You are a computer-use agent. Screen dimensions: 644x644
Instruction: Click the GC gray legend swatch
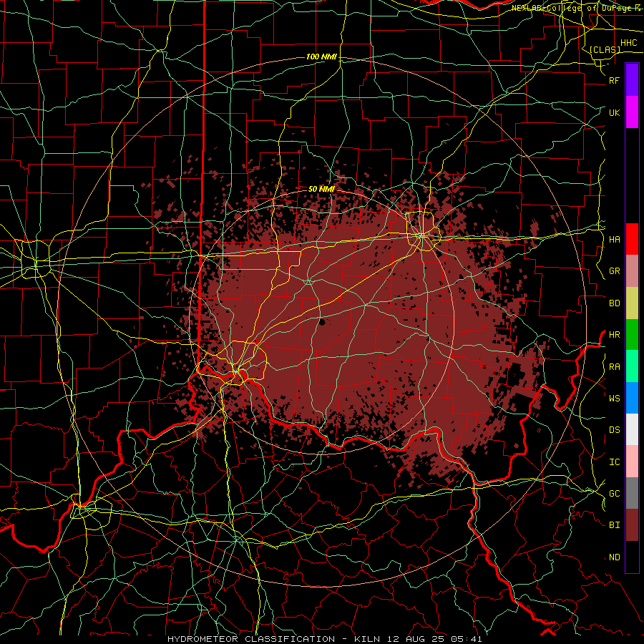click(x=632, y=493)
